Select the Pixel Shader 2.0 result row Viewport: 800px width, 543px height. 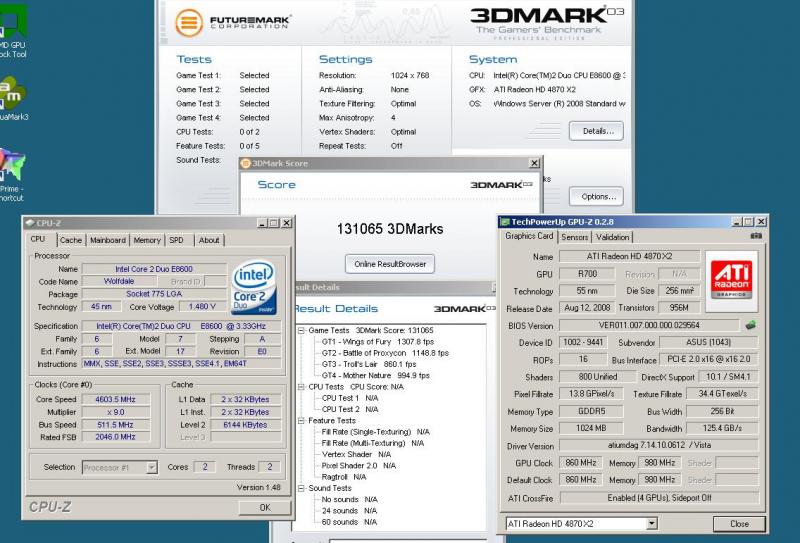click(x=359, y=465)
